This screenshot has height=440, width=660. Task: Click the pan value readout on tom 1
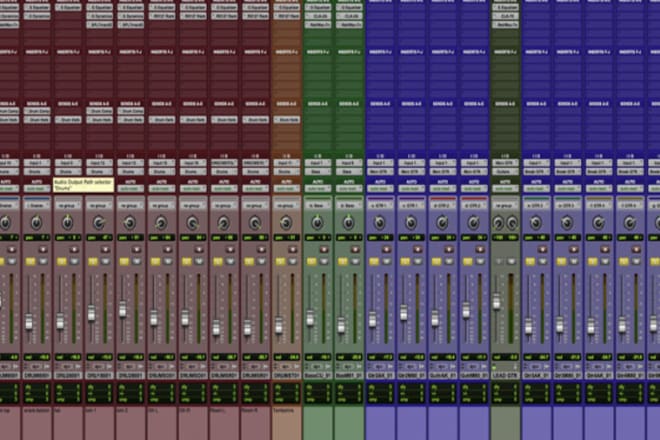(99, 238)
